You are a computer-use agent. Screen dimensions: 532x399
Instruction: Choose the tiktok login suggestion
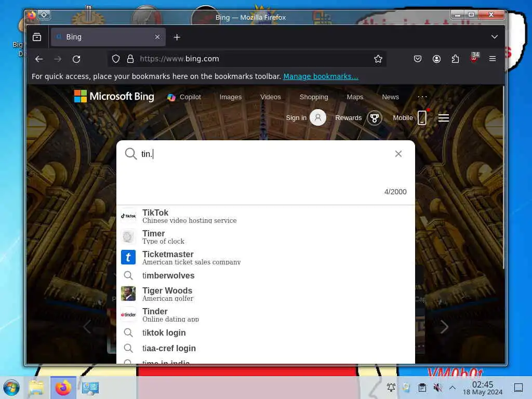(x=265, y=332)
